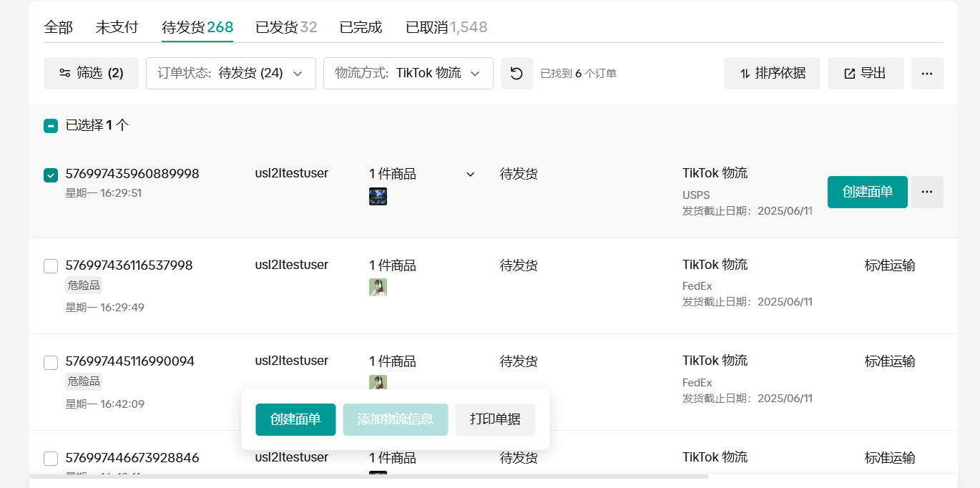Open the 排序依据 sort options

pyautogui.click(x=772, y=74)
